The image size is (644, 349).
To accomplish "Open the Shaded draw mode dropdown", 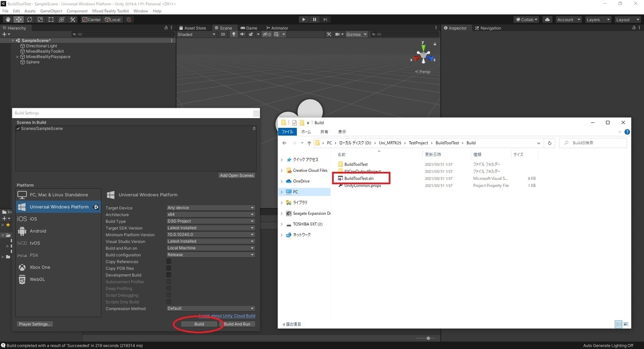I will [x=196, y=34].
